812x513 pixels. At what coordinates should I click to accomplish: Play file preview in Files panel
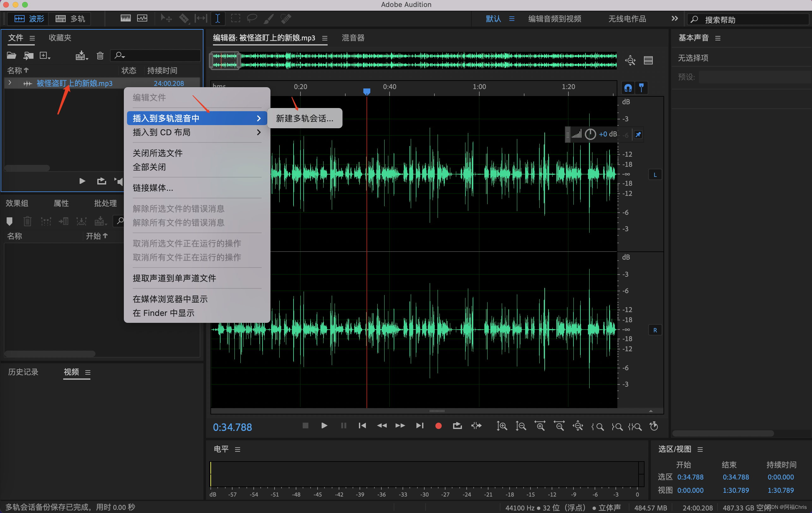coord(82,181)
